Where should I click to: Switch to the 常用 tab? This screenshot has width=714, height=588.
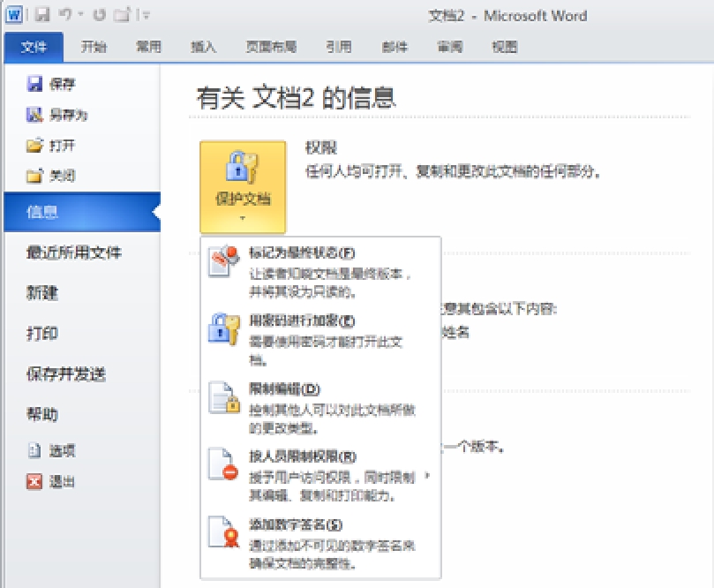click(x=148, y=47)
